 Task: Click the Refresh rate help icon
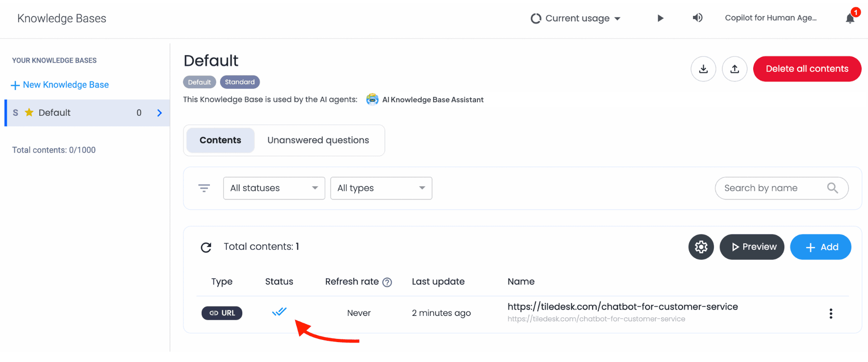click(387, 282)
